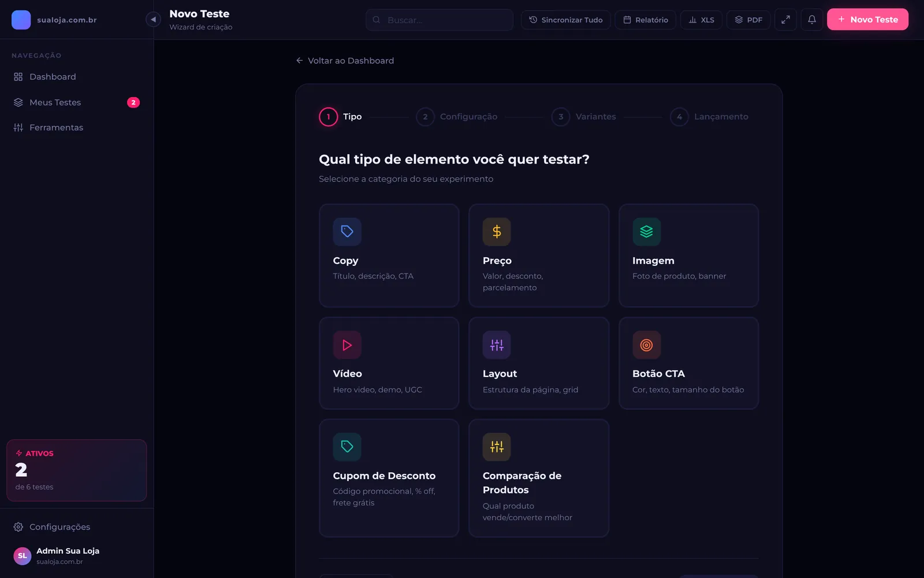Image resolution: width=924 pixels, height=578 pixels.
Task: Toggle fullscreen expand icon
Action: click(x=785, y=20)
